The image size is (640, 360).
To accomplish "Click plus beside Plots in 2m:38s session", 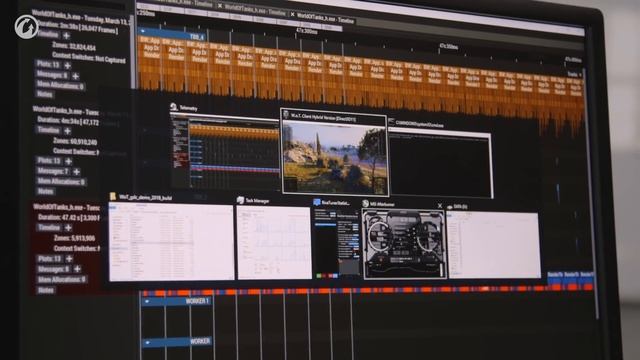I will pyautogui.click(x=68, y=65).
